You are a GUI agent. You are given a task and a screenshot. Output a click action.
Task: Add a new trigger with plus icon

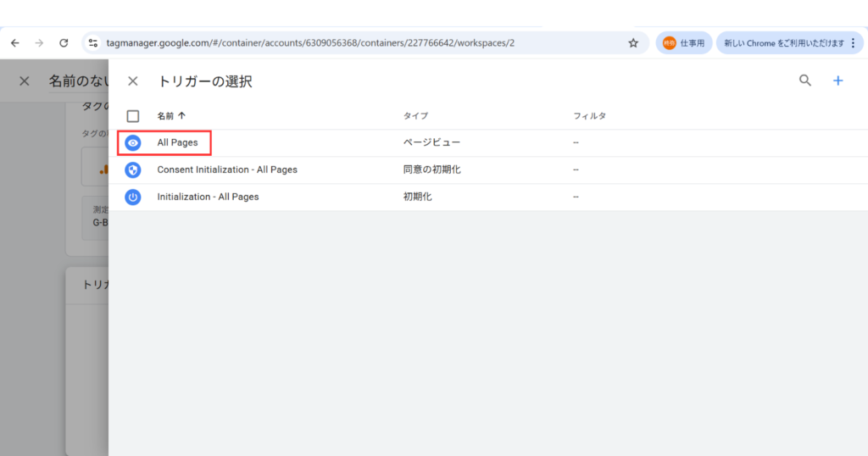tap(837, 81)
